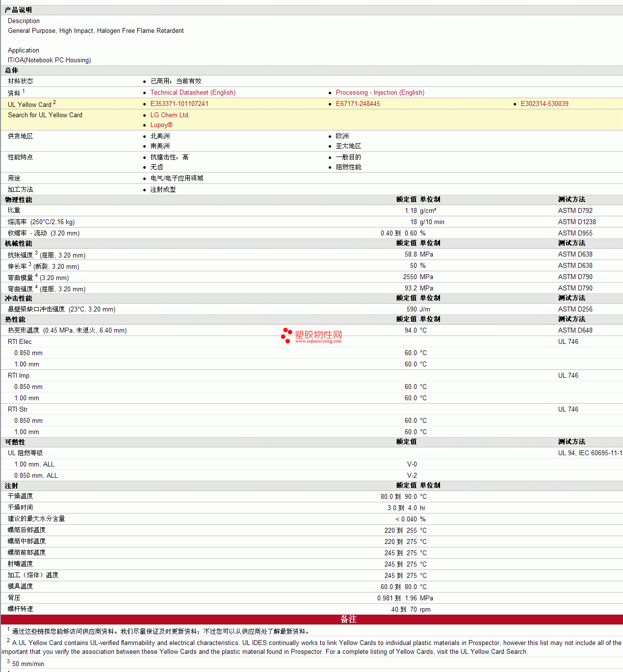Select UL 94, IEC 60695-11-1 test method
This screenshot has height=672, width=623.
tap(590, 453)
